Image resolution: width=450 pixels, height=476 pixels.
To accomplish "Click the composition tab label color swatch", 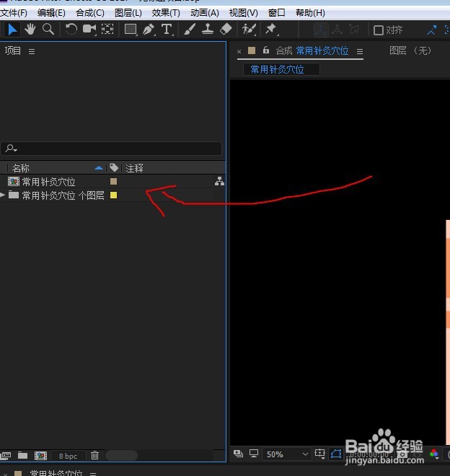I will click(x=252, y=50).
